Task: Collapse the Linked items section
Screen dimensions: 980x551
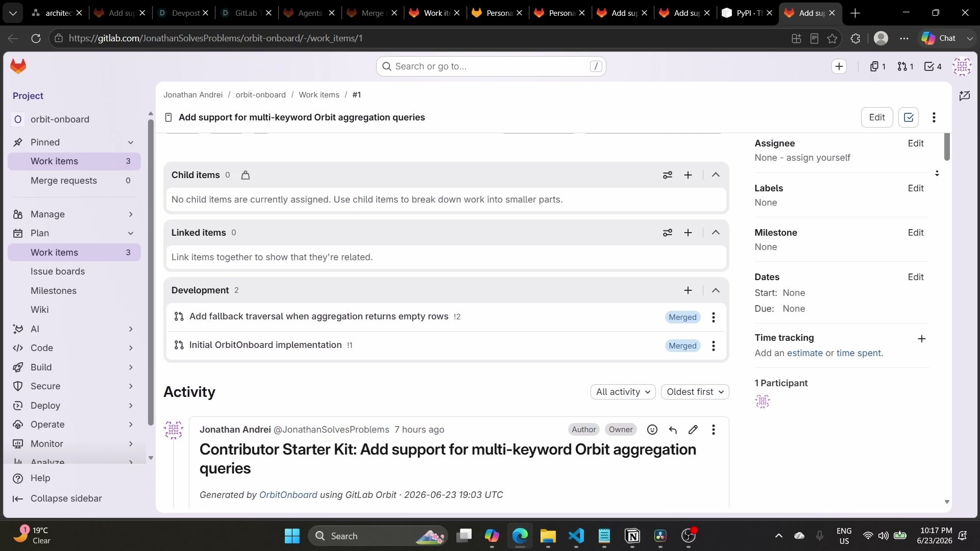Action: [x=716, y=233]
